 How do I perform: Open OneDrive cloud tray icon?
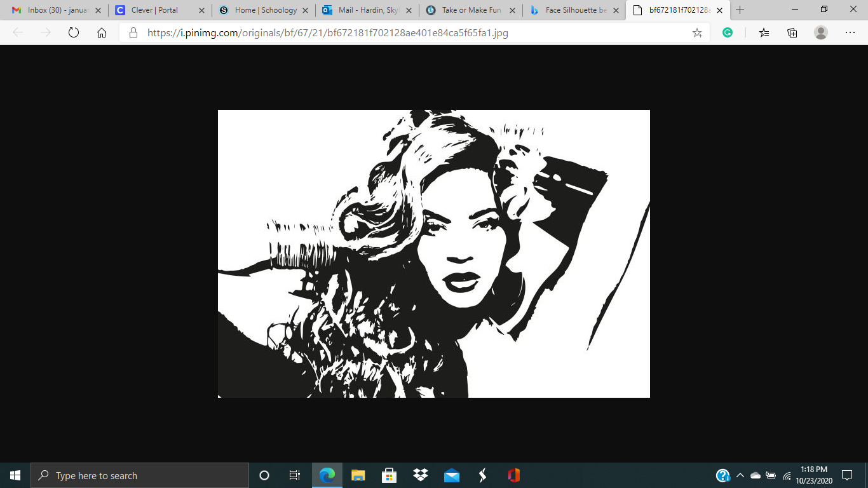[x=756, y=475]
